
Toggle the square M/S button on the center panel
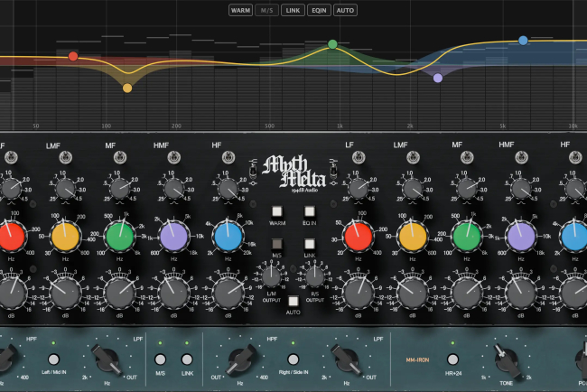coord(277,244)
